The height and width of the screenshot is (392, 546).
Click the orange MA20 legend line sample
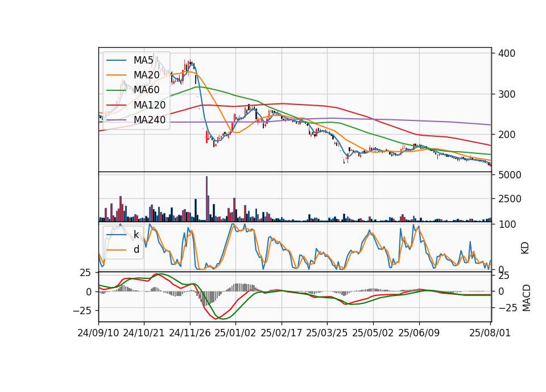point(116,75)
